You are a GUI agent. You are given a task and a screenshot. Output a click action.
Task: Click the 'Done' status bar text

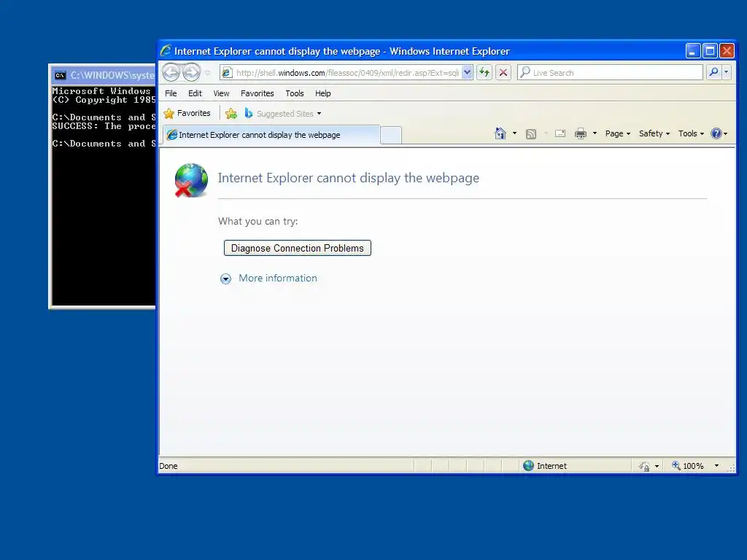click(x=169, y=466)
